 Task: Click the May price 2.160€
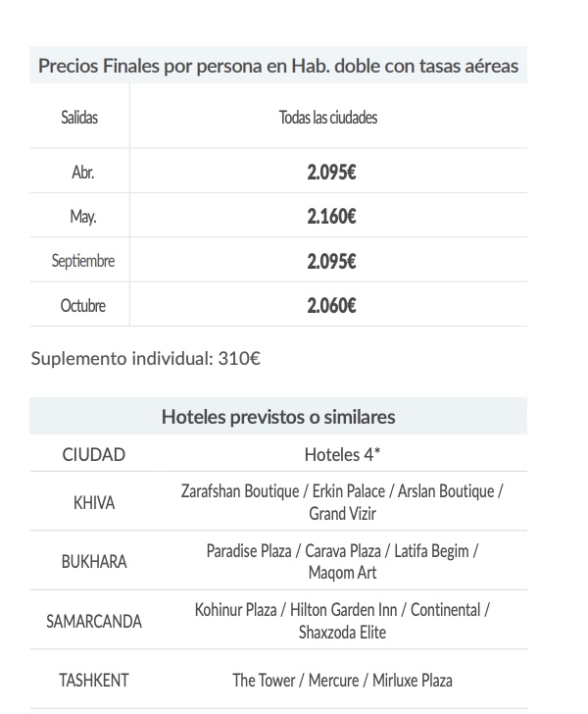pos(330,217)
